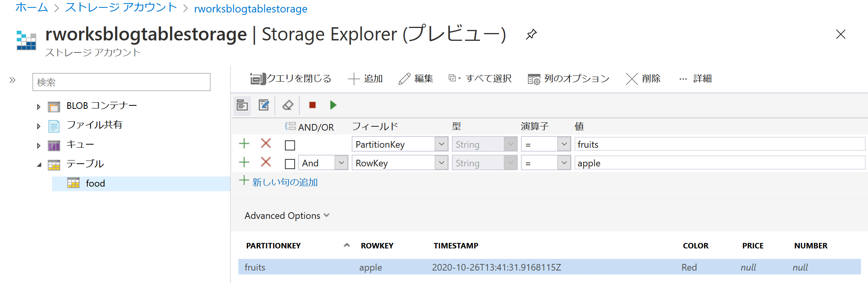Click the value field containing apple
The height and width of the screenshot is (283, 868).
tap(720, 163)
